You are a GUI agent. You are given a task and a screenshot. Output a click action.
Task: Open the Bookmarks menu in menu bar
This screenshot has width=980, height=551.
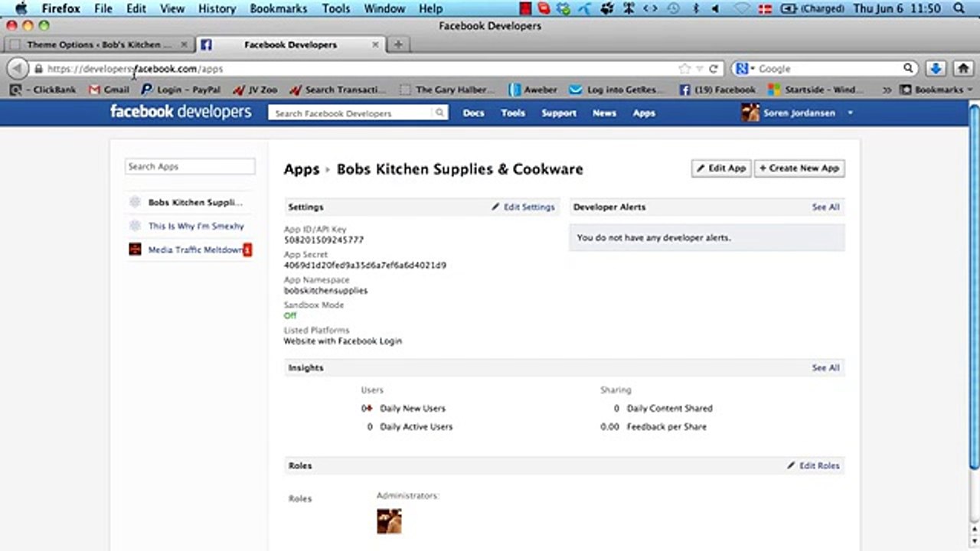coord(279,8)
